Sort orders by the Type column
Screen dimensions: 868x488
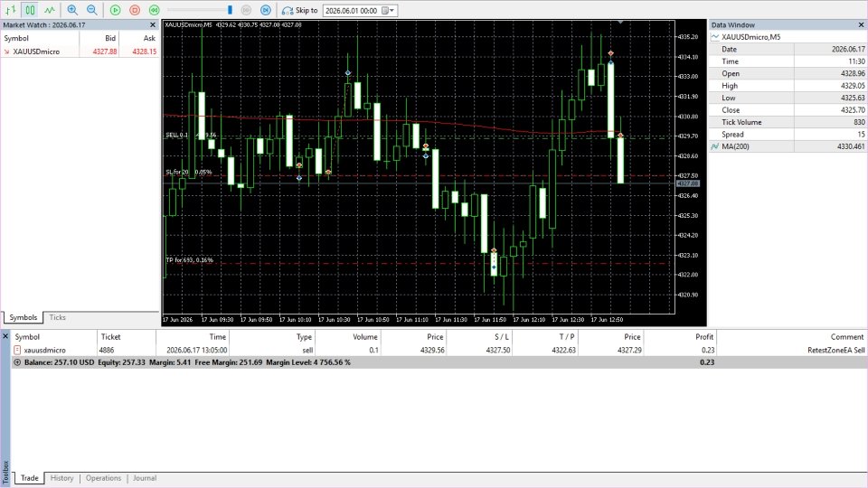(272, 336)
